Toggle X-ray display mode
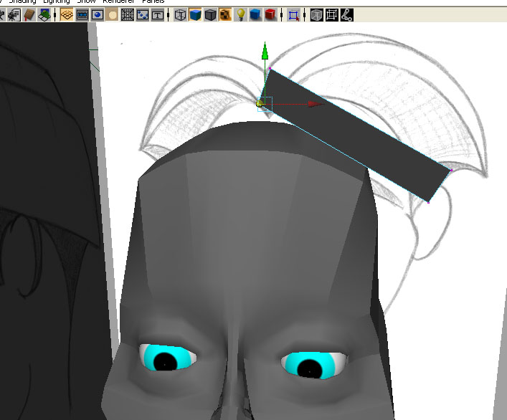The image size is (507, 420). click(316, 15)
